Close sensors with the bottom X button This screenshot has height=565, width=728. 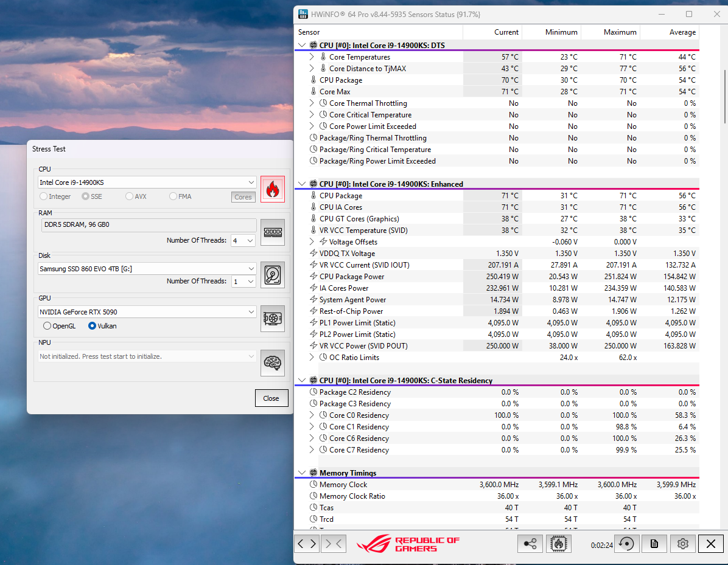click(711, 544)
